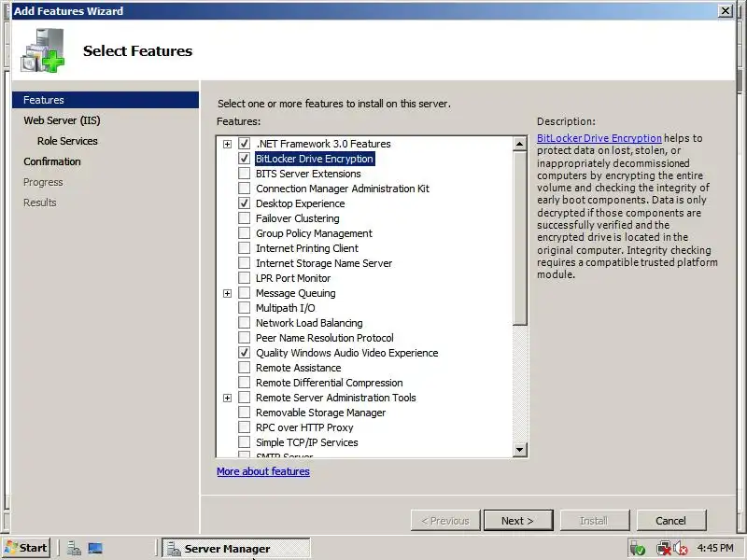Enable Failover Clustering checkbox
The width and height of the screenshot is (747, 560).
click(244, 218)
